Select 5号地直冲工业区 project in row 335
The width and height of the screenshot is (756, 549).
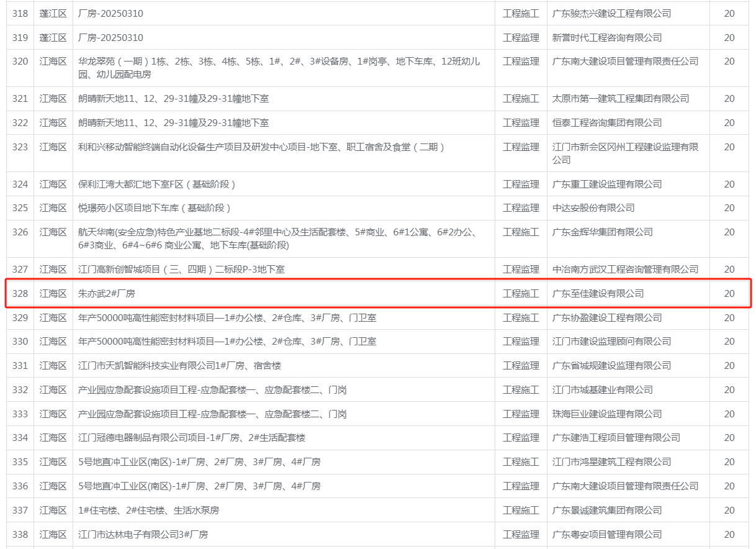pos(199,461)
